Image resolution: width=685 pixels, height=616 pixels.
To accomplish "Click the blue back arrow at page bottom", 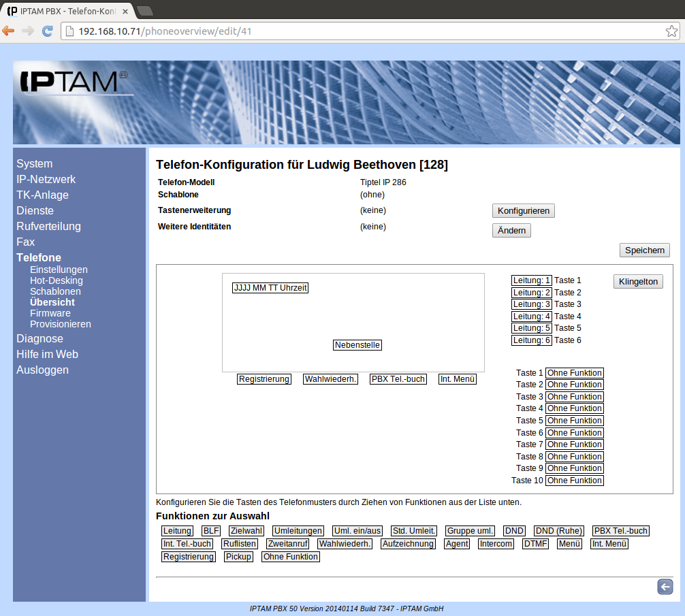I will [x=665, y=587].
